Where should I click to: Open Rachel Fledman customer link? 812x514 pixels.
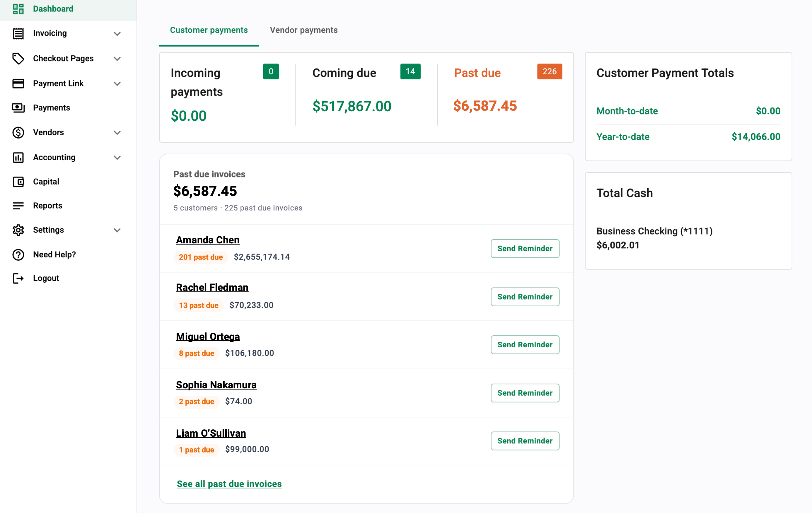(x=212, y=287)
